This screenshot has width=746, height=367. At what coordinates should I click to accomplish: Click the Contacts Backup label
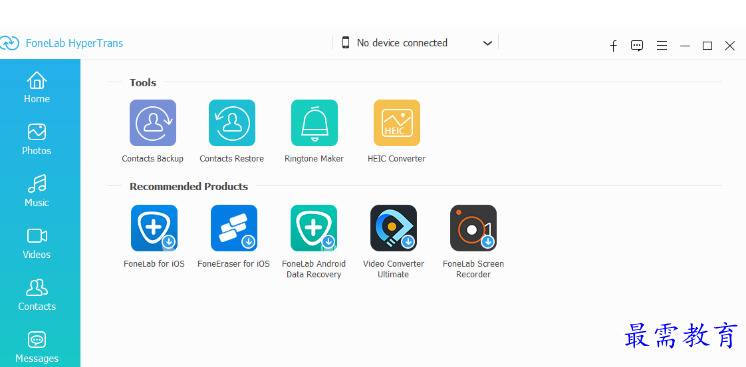(x=152, y=159)
